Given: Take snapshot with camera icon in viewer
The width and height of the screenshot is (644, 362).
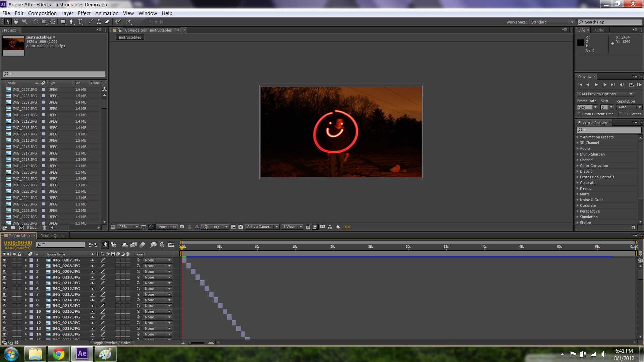Looking at the screenshot, I should coord(182,227).
